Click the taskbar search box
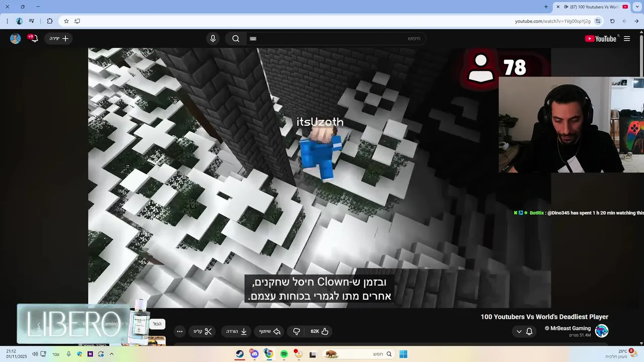Screen dimensions: 644x362 click(358, 354)
